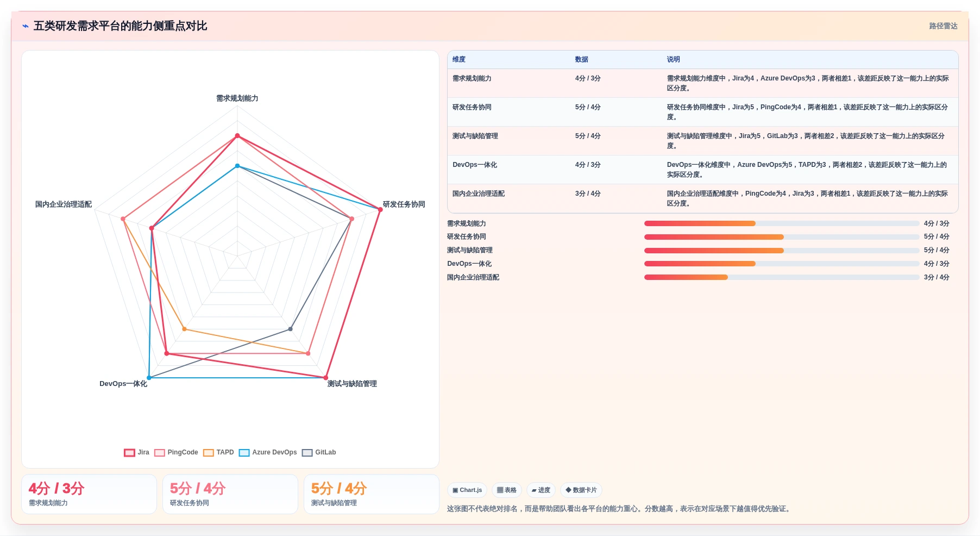Image resolution: width=980 pixels, height=536 pixels.
Task: Click the 研发任务协同 radar axis label
Action: 404,204
